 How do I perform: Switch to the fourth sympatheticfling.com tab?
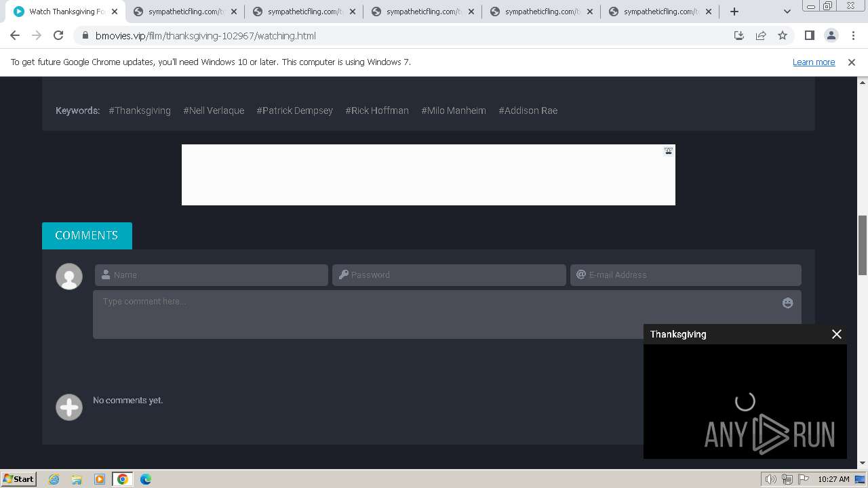pos(542,12)
